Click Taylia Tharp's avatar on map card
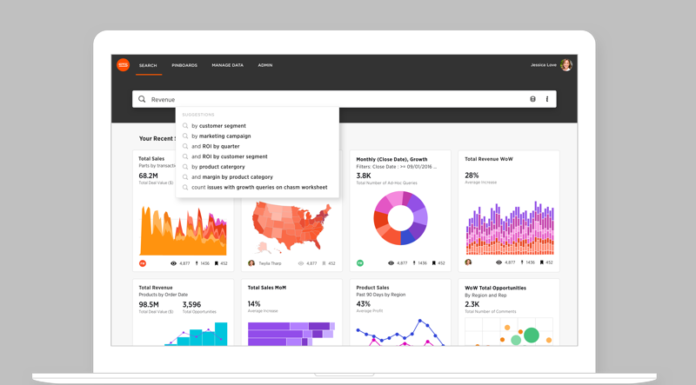 251,263
